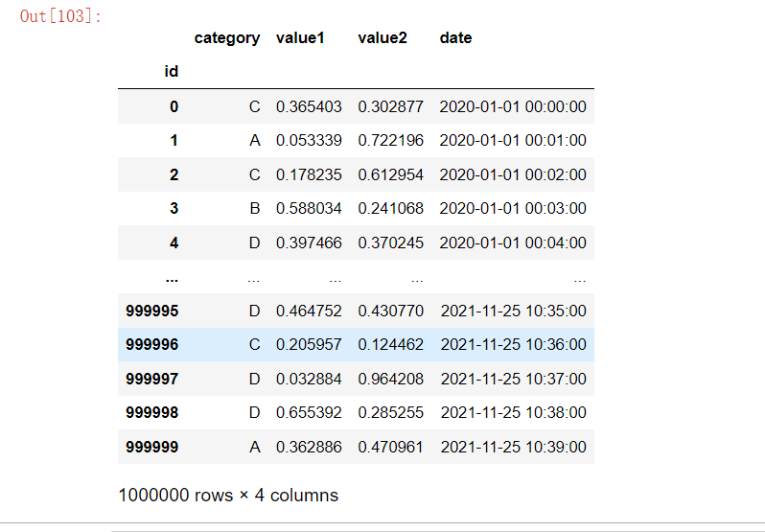This screenshot has height=532, width=765.
Task: Click category cell in row 1
Action: (255, 141)
